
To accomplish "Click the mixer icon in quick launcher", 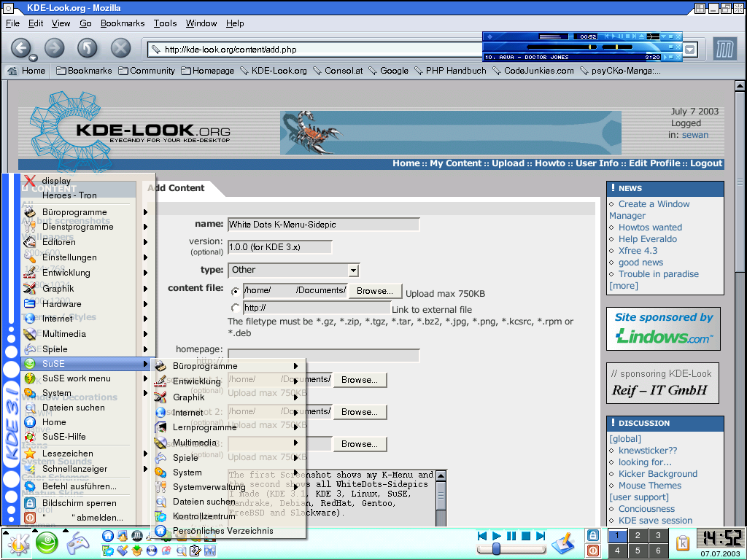I will [x=210, y=551].
